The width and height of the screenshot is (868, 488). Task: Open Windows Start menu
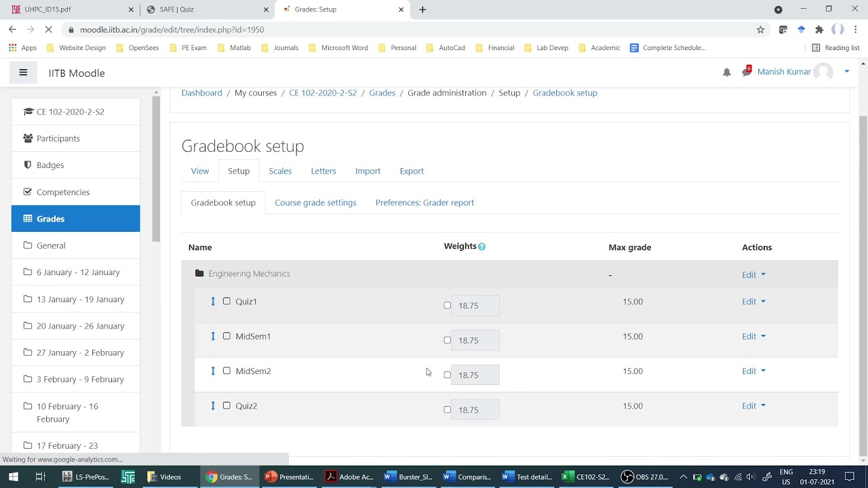click(x=14, y=477)
